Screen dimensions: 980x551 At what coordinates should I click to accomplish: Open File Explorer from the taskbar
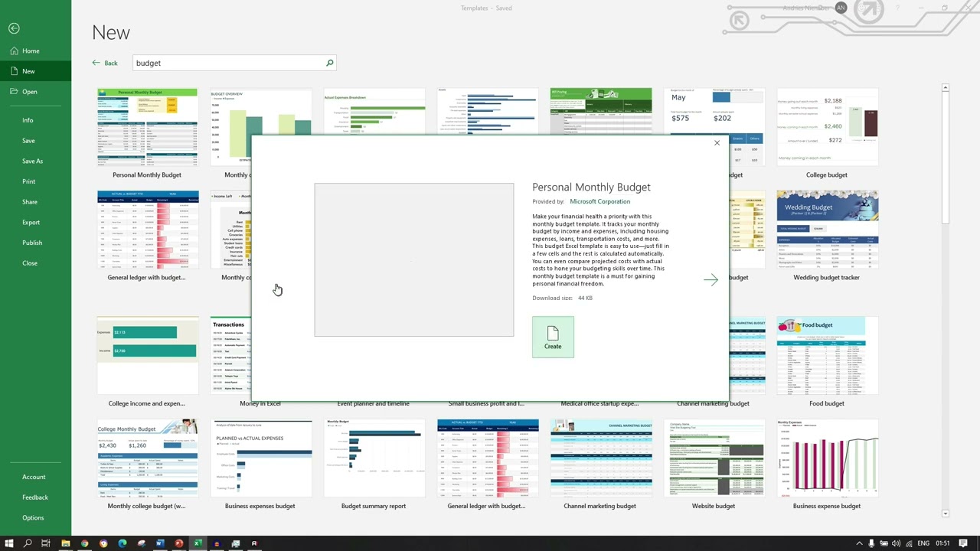tap(66, 543)
